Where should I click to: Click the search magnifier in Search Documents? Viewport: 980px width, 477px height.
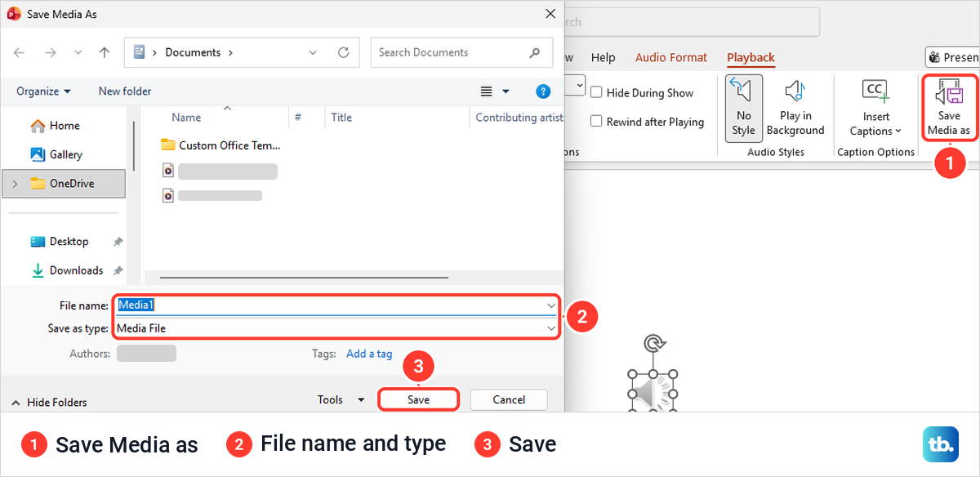click(535, 52)
